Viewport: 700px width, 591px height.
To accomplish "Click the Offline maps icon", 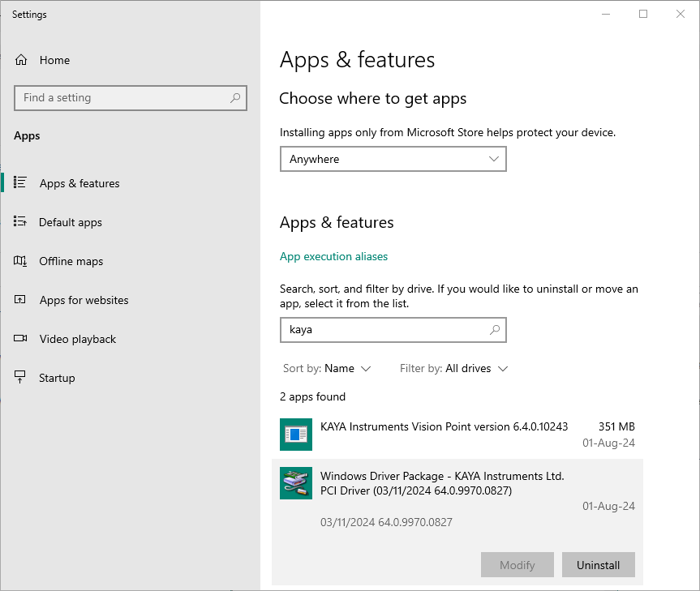I will [x=21, y=261].
